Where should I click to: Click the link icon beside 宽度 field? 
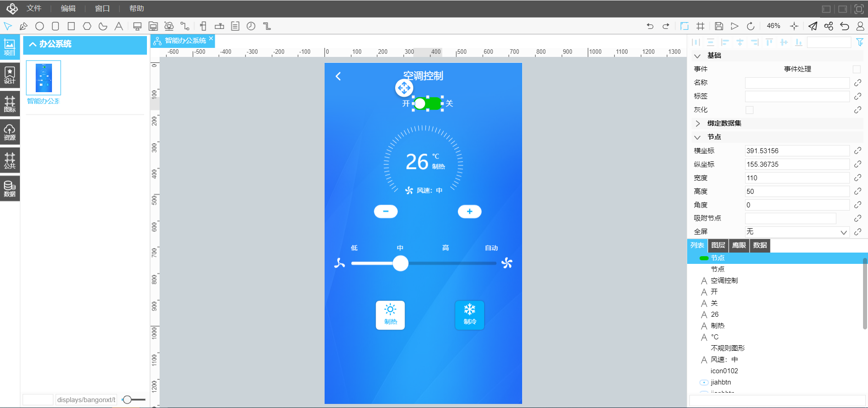coord(858,178)
